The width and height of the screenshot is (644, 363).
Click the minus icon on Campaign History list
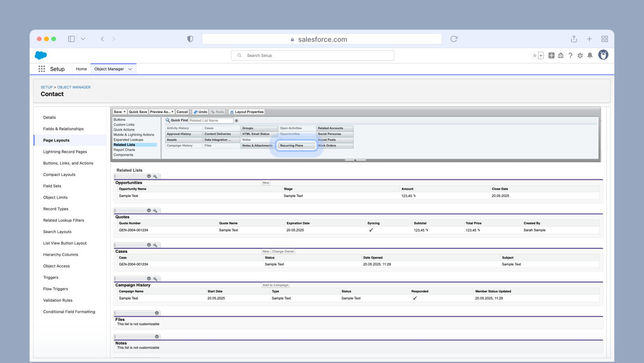(149, 279)
